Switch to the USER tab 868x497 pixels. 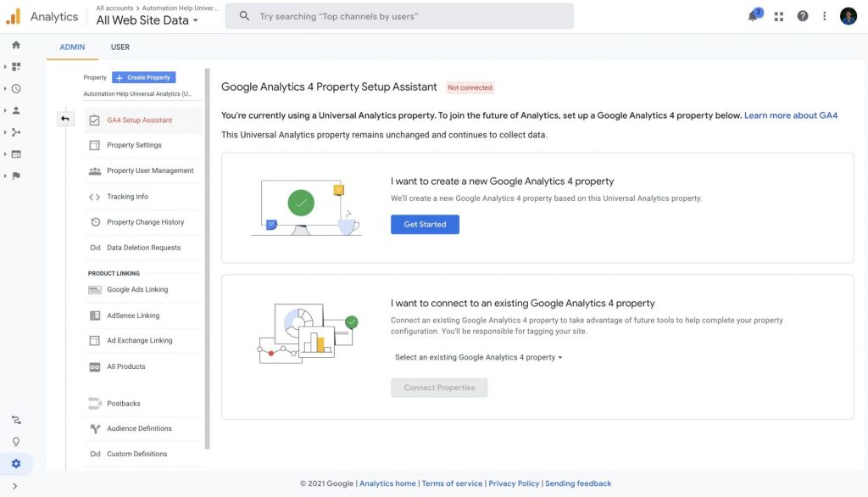tap(120, 47)
